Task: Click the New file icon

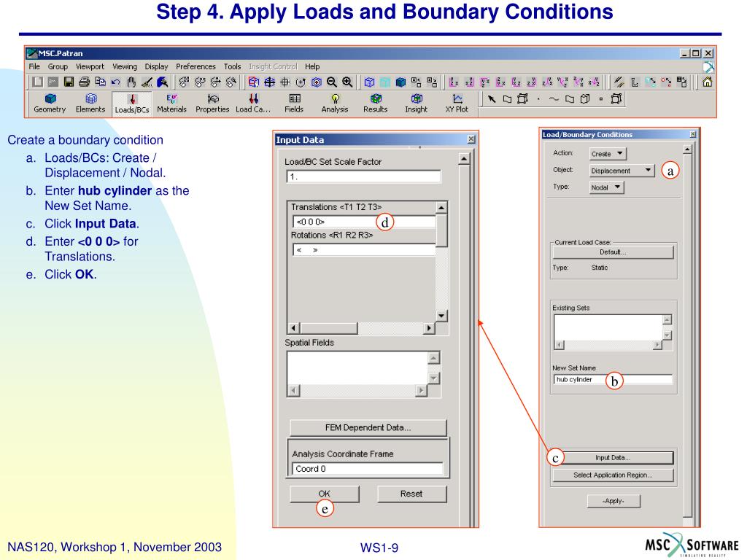Action: tap(38, 82)
